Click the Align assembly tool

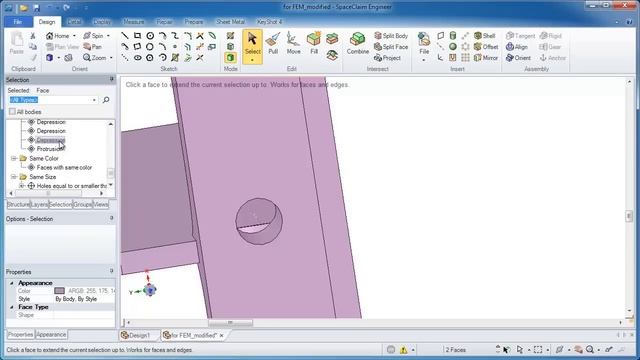[x=516, y=47]
